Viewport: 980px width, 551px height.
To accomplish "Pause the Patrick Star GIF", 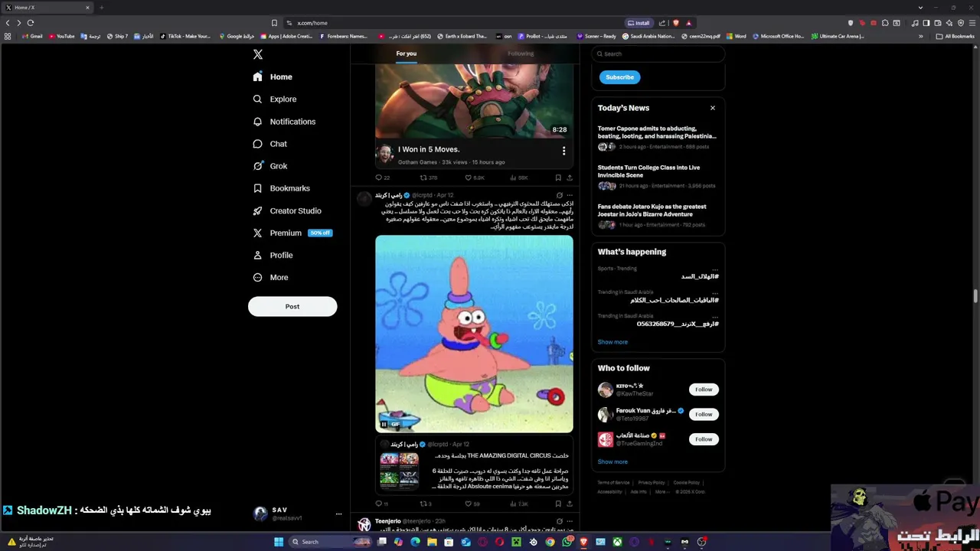I will [384, 424].
